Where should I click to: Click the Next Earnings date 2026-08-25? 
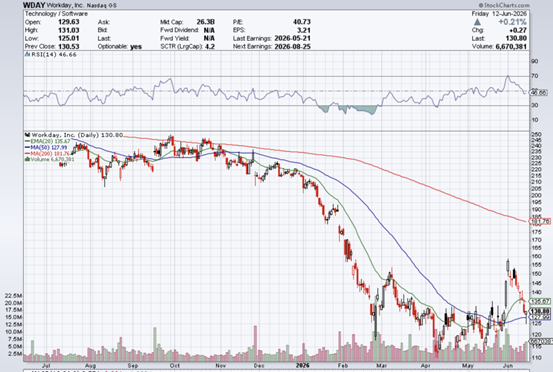[x=292, y=46]
